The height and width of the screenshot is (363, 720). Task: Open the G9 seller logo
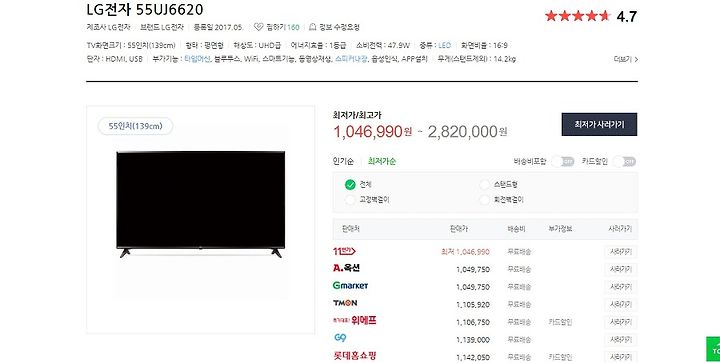[340, 338]
